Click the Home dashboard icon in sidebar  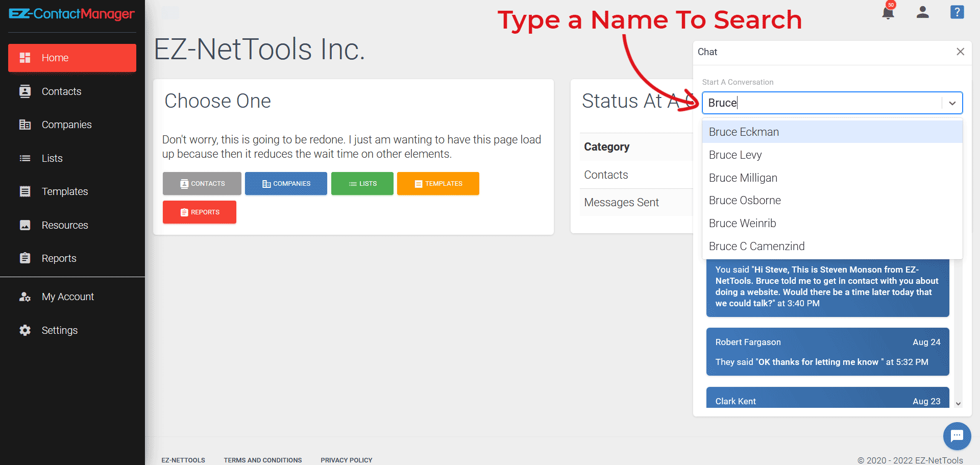[25, 58]
